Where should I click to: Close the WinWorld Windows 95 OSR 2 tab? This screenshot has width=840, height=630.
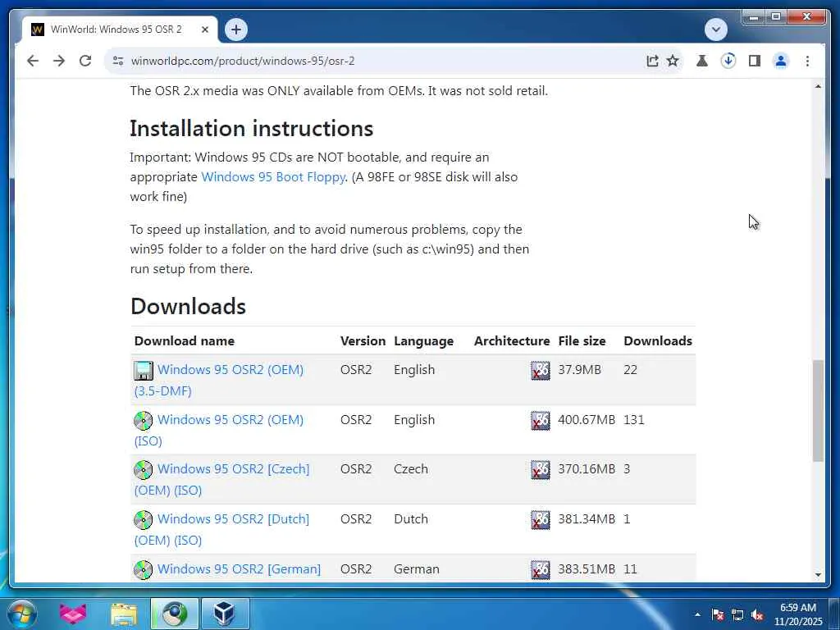coord(204,30)
